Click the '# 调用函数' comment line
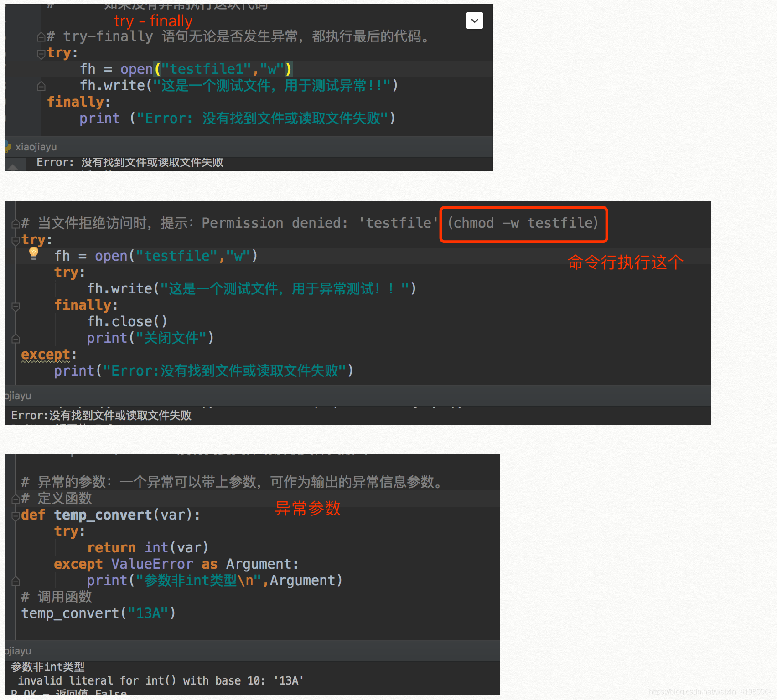 [x=57, y=597]
